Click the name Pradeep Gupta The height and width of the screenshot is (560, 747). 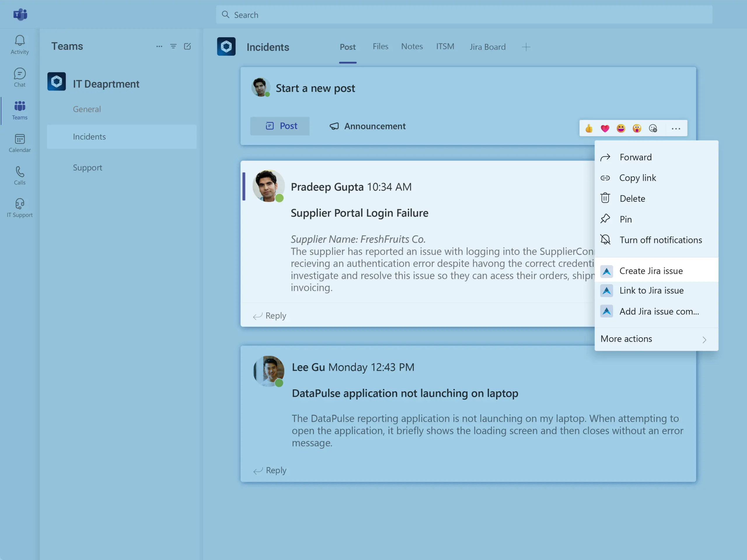(x=327, y=187)
